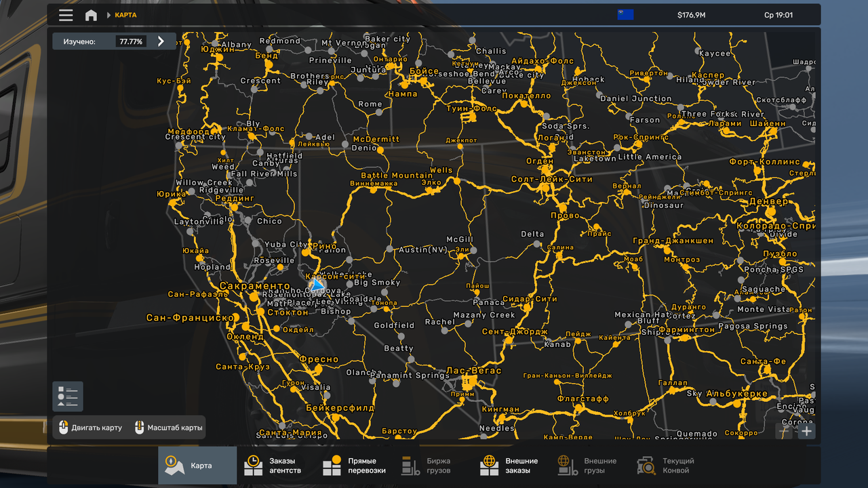The image size is (868, 488).
Task: Open the Прямые перевозки tab
Action: [355, 466]
